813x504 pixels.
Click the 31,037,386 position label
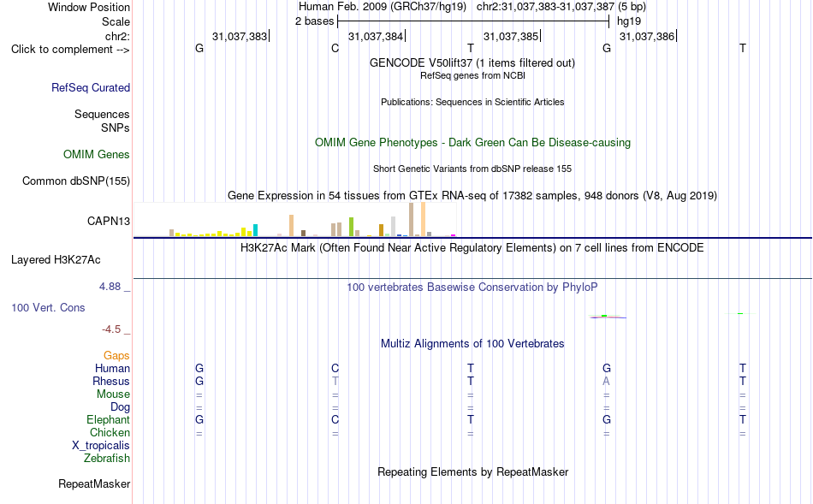tap(647, 36)
